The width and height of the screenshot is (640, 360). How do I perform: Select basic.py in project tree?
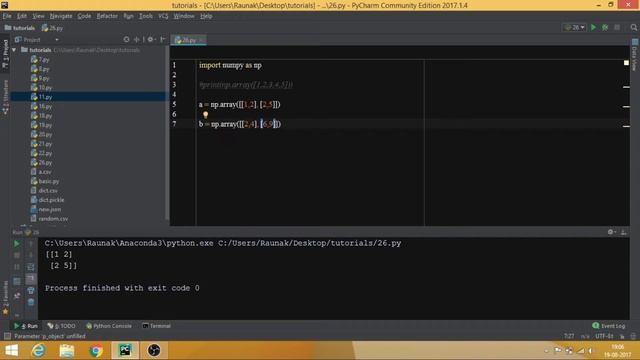point(45,181)
